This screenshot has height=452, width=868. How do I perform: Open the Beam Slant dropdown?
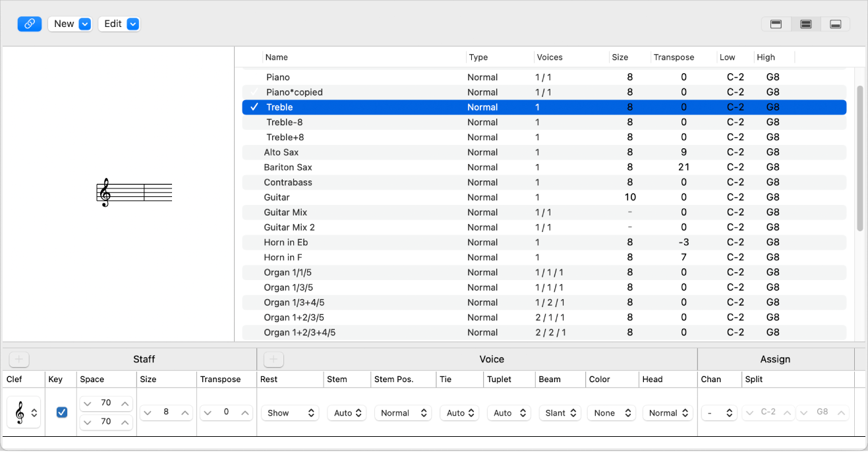pyautogui.click(x=562, y=413)
